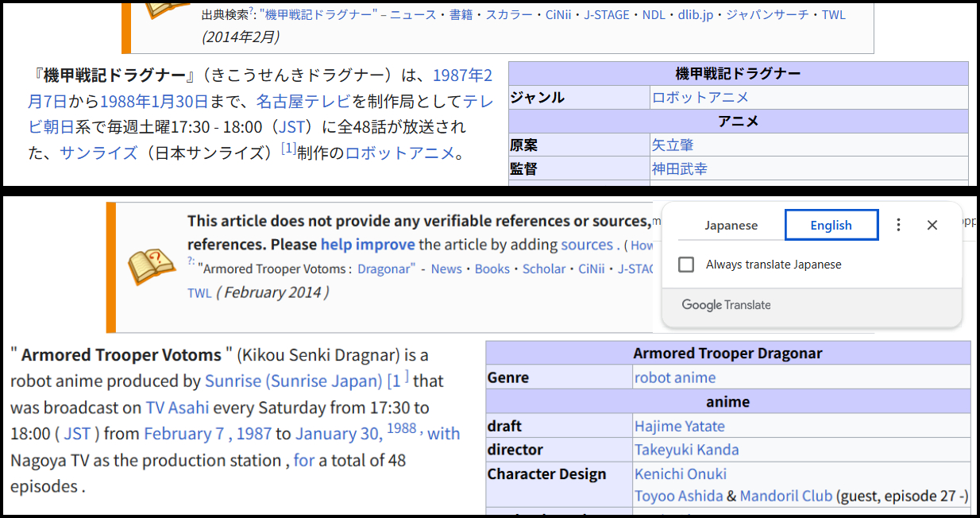This screenshot has height=518, width=980.
Task: Open the Mandoril Club link
Action: click(x=785, y=496)
